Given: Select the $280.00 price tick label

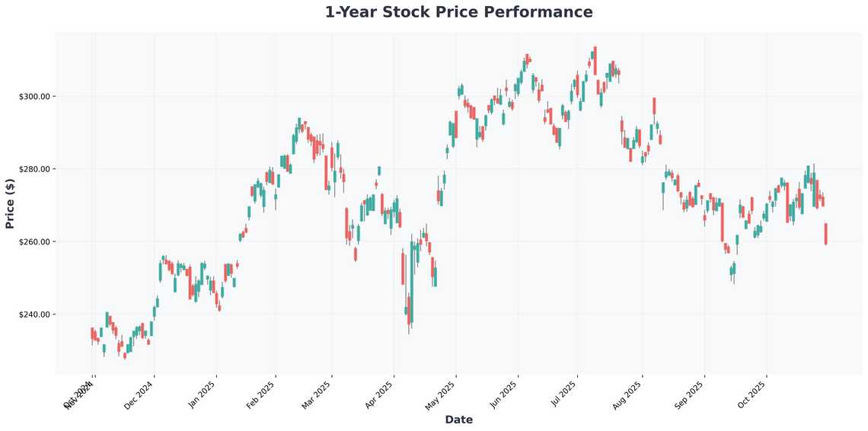Looking at the screenshot, I should coord(35,169).
